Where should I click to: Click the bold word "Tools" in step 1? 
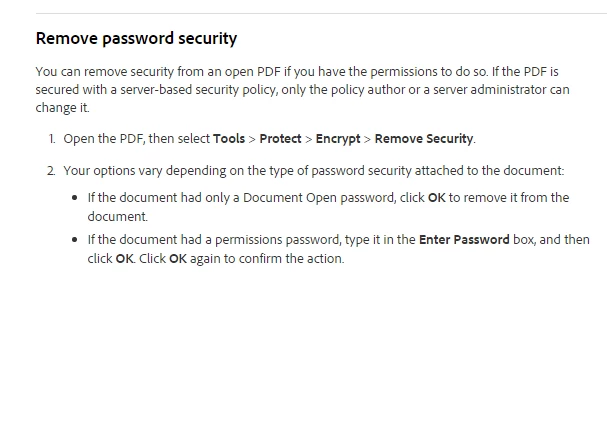click(229, 139)
